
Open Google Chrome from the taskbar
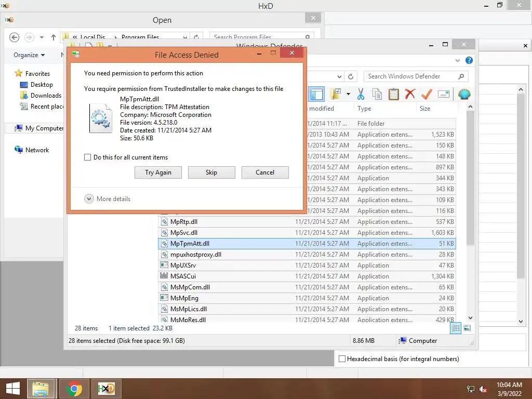[74, 389]
